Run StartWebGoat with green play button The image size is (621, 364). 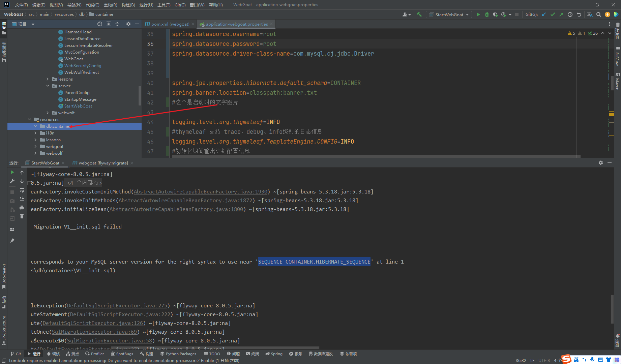click(x=478, y=14)
